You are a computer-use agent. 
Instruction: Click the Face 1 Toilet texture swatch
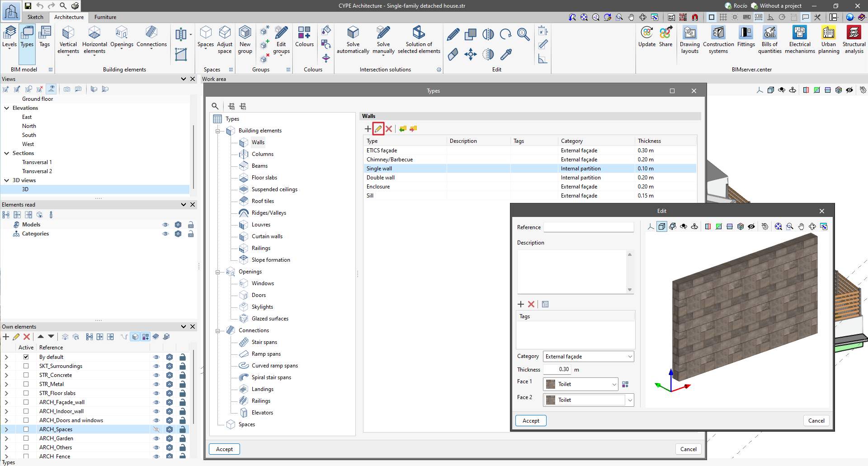(x=551, y=384)
